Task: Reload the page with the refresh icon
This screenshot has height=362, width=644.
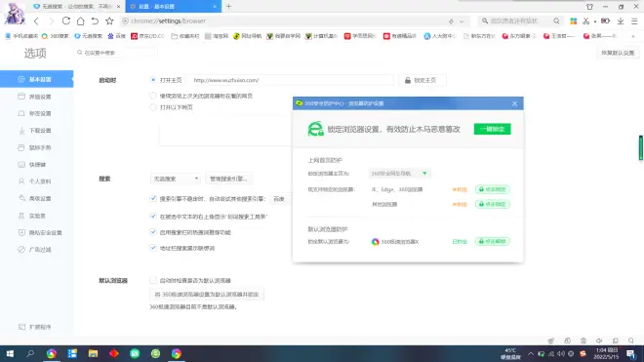Action: [65, 20]
